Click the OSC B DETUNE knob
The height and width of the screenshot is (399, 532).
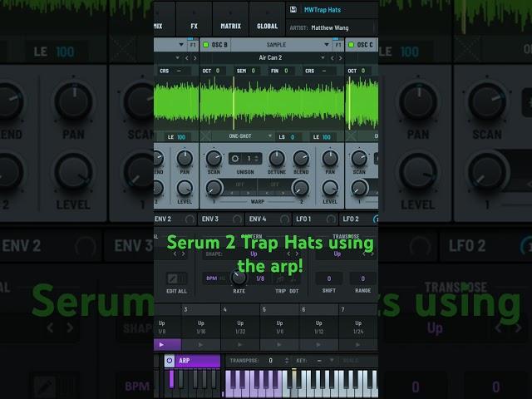277,159
